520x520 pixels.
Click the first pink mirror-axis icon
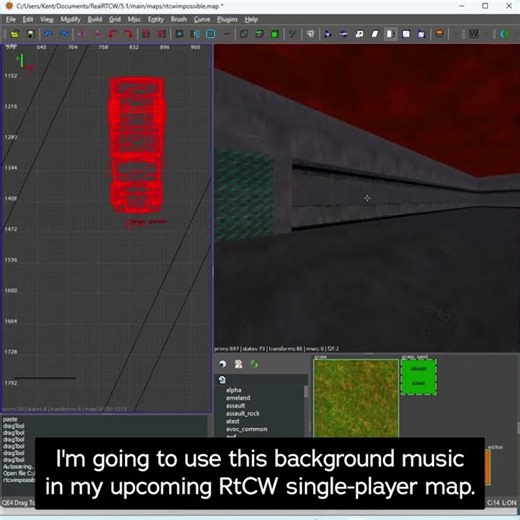82,34
